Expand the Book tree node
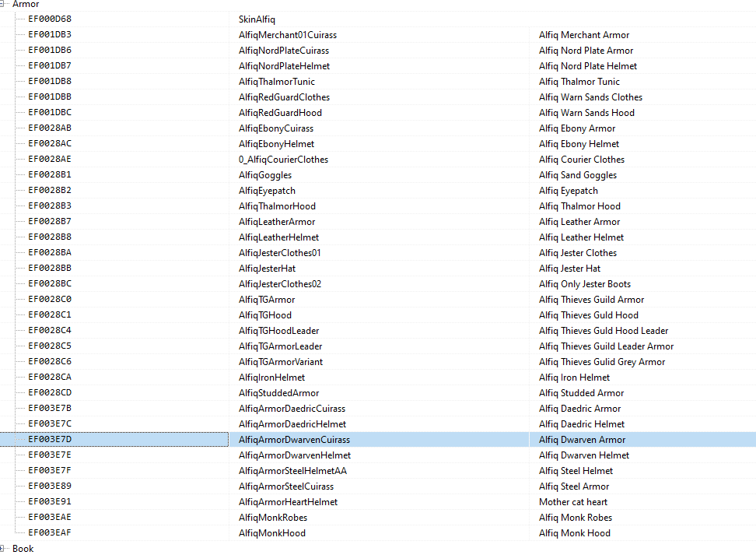The height and width of the screenshot is (555, 756). pyautogui.click(x=2, y=548)
